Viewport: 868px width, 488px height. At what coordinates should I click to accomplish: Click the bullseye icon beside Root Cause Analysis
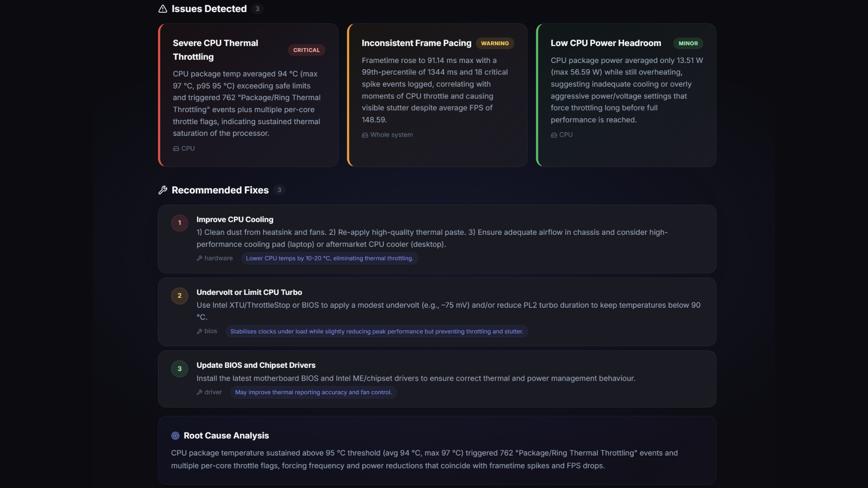(175, 436)
